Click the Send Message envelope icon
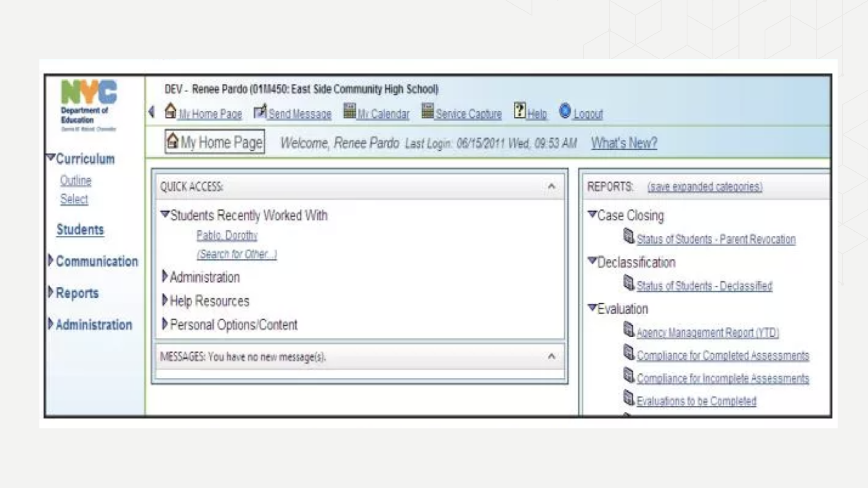868x488 pixels. tap(260, 111)
